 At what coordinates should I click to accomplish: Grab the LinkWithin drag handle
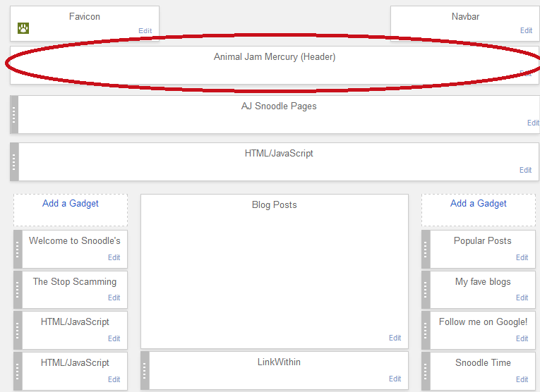(145, 371)
